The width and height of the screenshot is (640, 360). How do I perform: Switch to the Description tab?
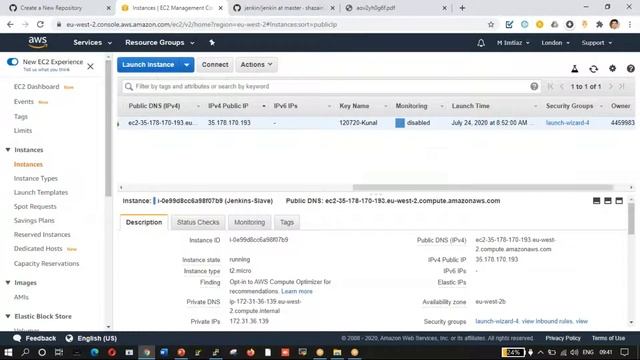tap(144, 222)
